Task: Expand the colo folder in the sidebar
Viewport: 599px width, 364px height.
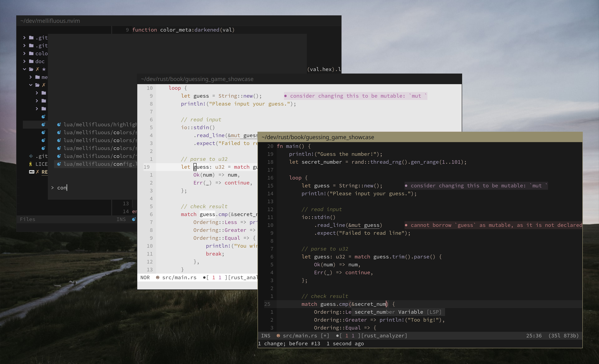Action: coord(24,53)
